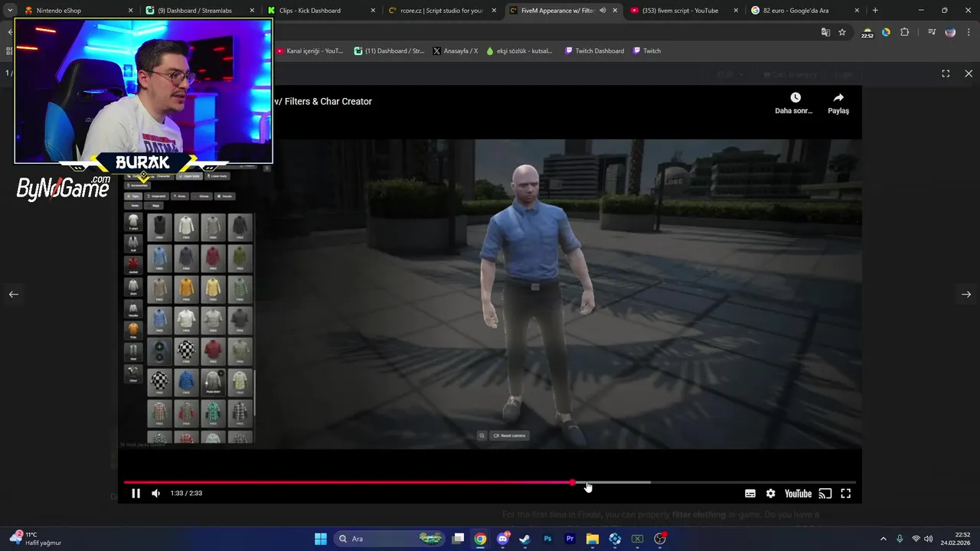
Task: Open the Kanal içeriği YouTube bookmark
Action: (309, 51)
